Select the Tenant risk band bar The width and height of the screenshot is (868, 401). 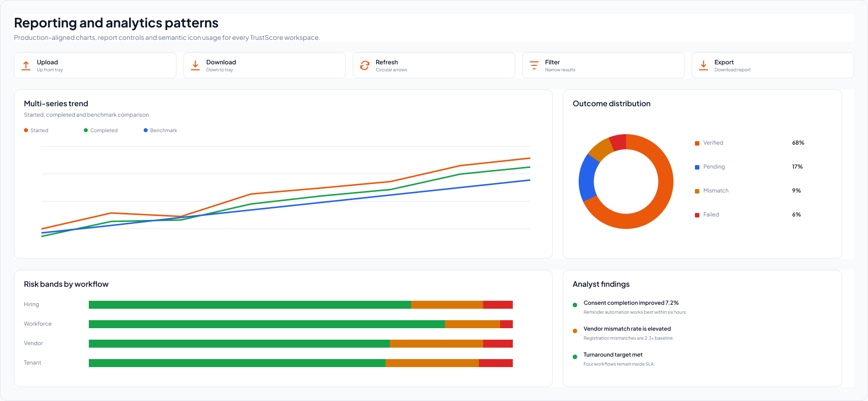[x=301, y=363]
